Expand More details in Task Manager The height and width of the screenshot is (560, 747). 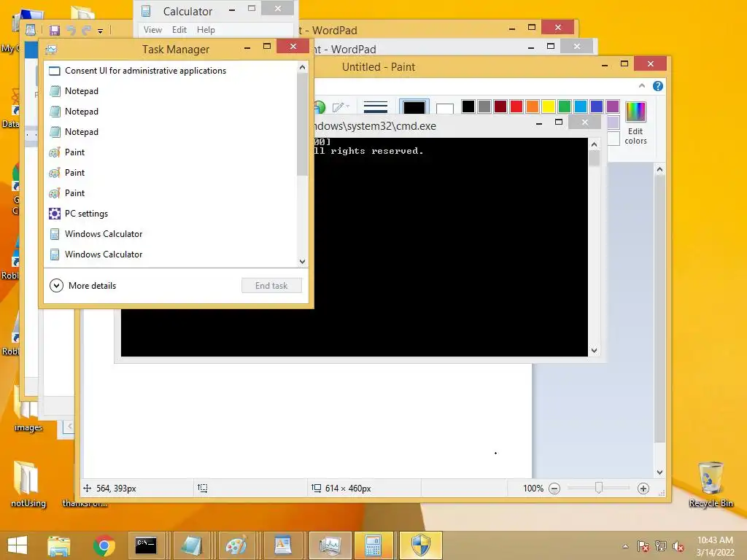tap(83, 286)
